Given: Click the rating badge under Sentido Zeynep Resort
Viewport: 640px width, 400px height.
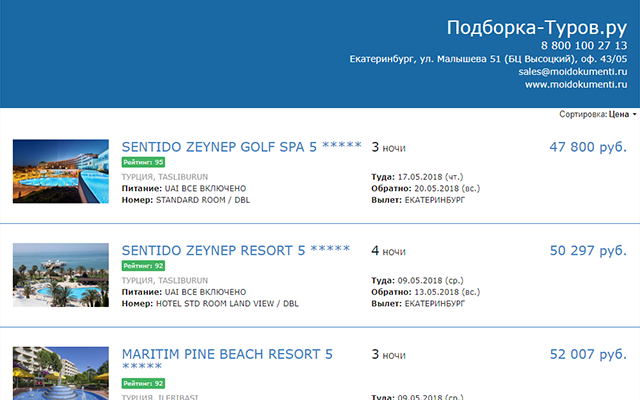Looking at the screenshot, I should pos(143,266).
